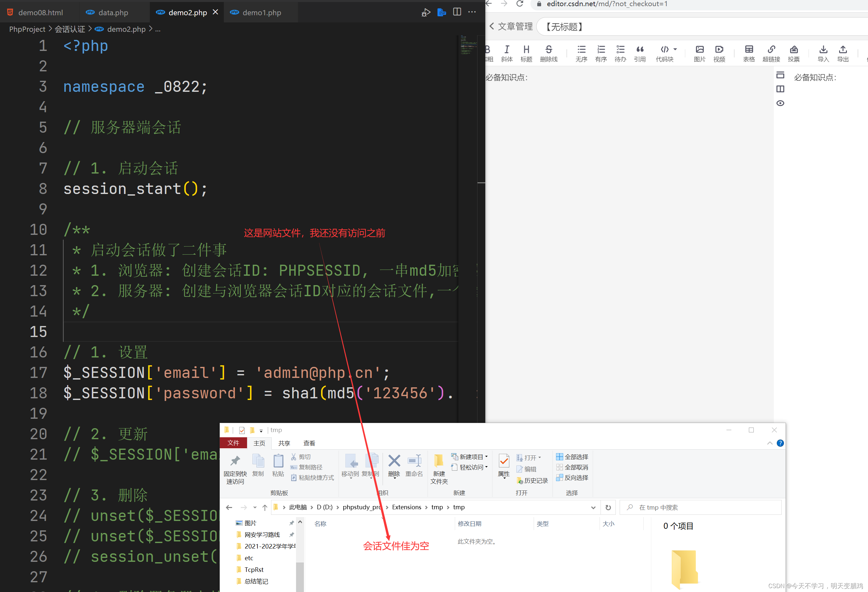Open the 轻松访问 dropdown

pyautogui.click(x=469, y=467)
